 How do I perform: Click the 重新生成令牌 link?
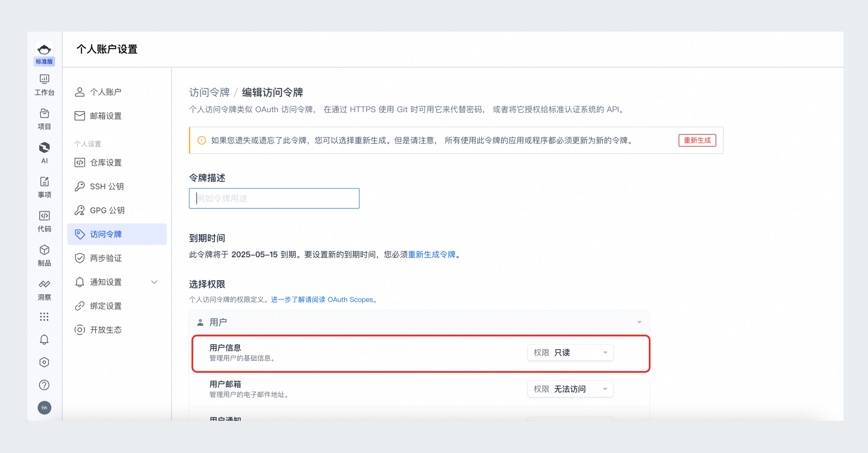coord(432,255)
